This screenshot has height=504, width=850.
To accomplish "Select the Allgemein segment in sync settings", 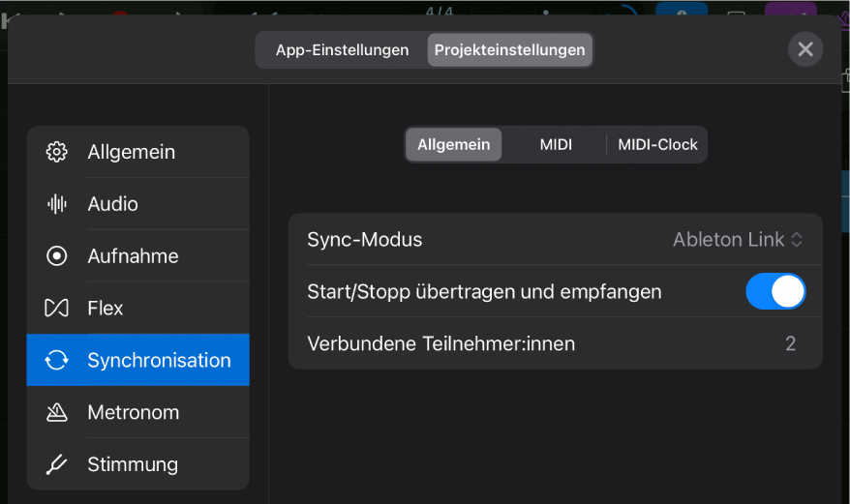I will 453,145.
